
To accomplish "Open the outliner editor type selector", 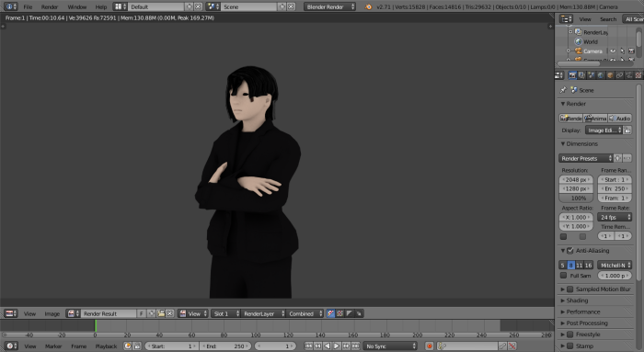I will coord(566,19).
